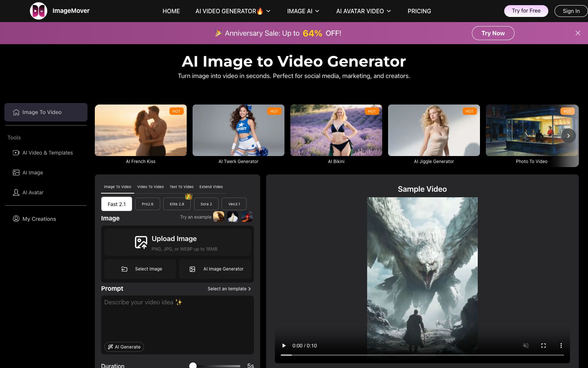Open the AI Avatar sidebar tool
Screen dimensions: 588x368
pyautogui.click(x=46, y=192)
